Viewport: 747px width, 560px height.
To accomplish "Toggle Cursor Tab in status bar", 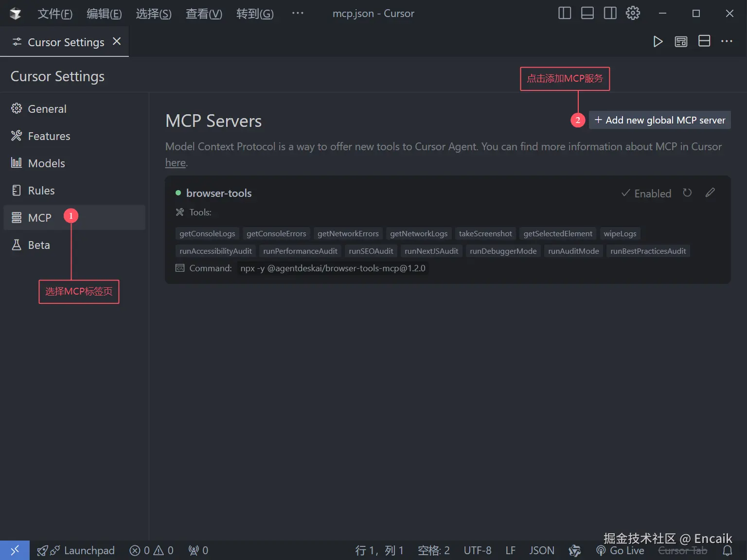I will [682, 550].
